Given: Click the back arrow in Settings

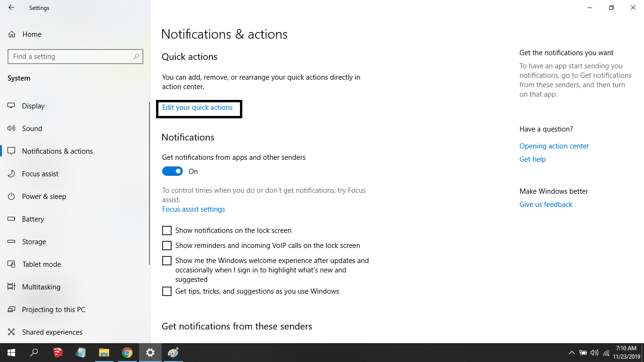Looking at the screenshot, I should pos(11,8).
